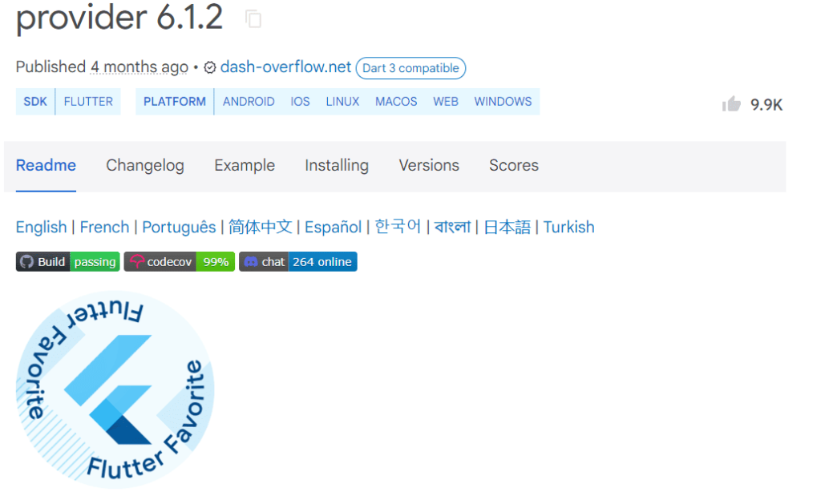Select the ANDROID platform tag
Screen dimensions: 821x504
(249, 102)
